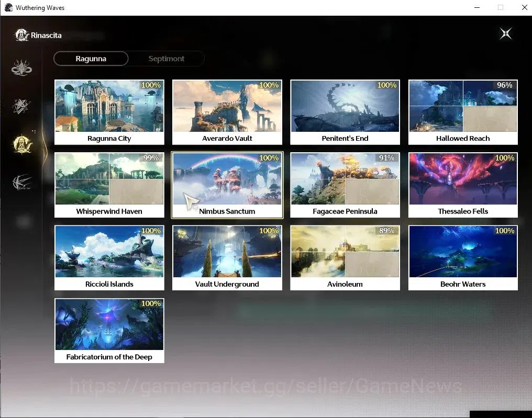This screenshot has height=418, width=532.
Task: Open the Fabricatorium of the Deep card
Action: click(109, 331)
